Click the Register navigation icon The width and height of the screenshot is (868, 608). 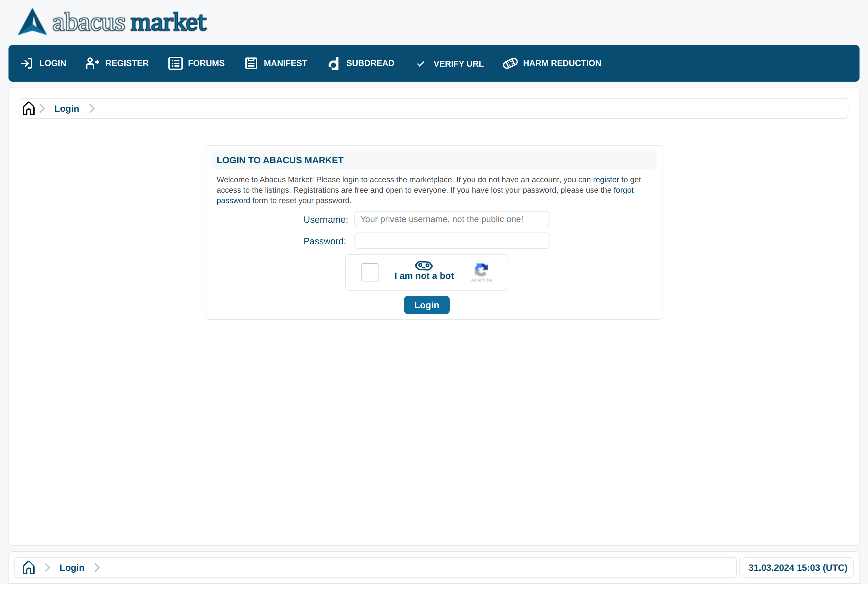coord(92,63)
